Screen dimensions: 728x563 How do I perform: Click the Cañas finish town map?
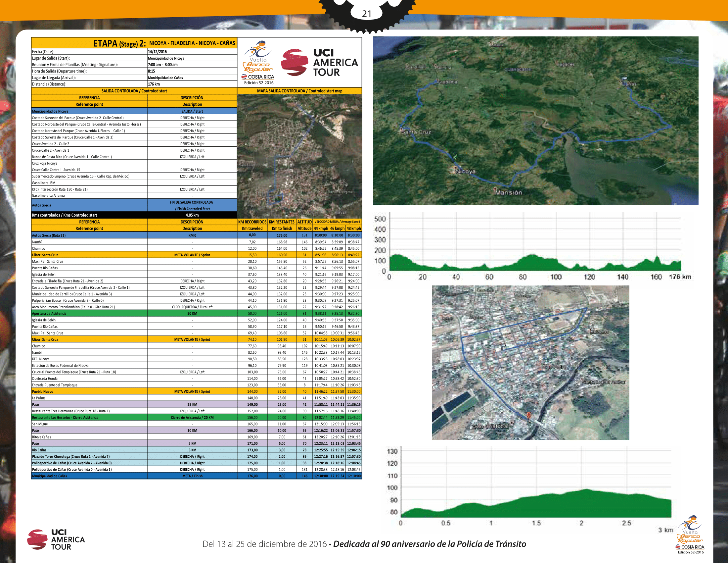(530, 363)
